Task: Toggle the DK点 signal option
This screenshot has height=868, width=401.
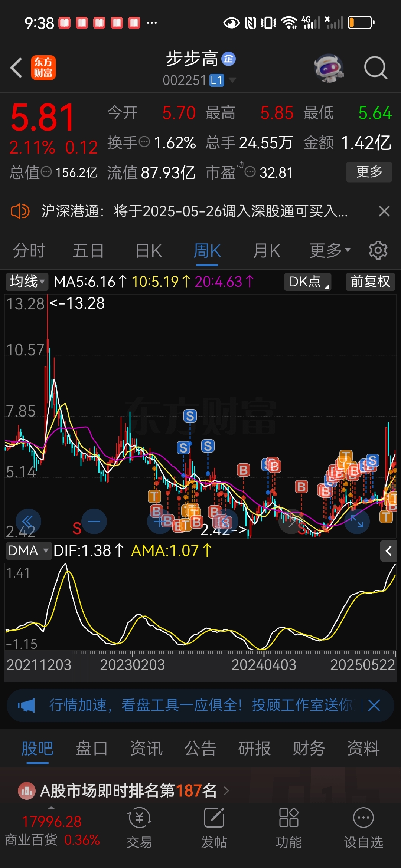Action: (x=308, y=282)
